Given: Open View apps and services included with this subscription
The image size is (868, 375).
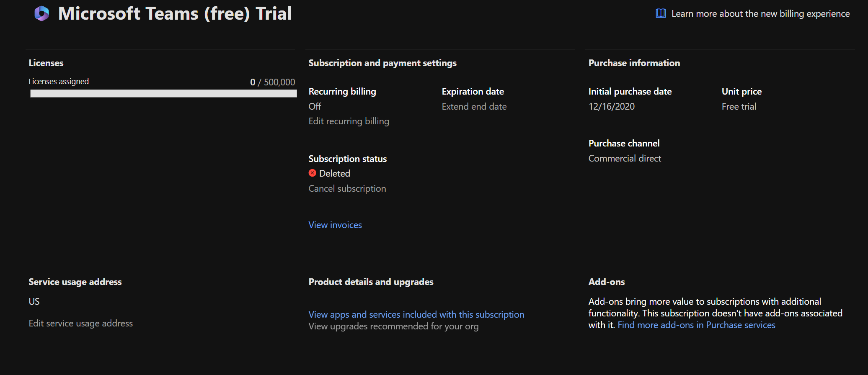Looking at the screenshot, I should click(416, 314).
